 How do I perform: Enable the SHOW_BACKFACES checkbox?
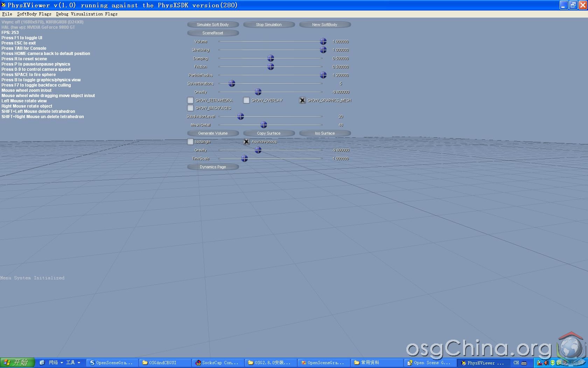point(190,108)
